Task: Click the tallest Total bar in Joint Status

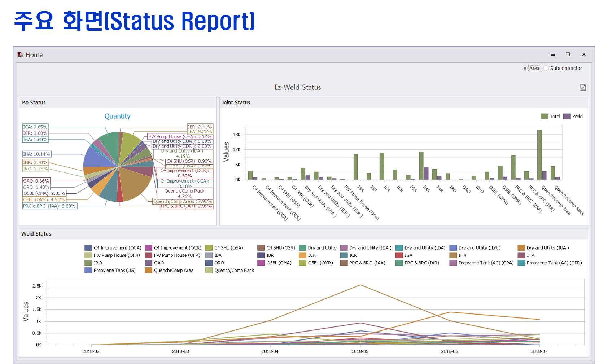Action: pyautogui.click(x=539, y=155)
